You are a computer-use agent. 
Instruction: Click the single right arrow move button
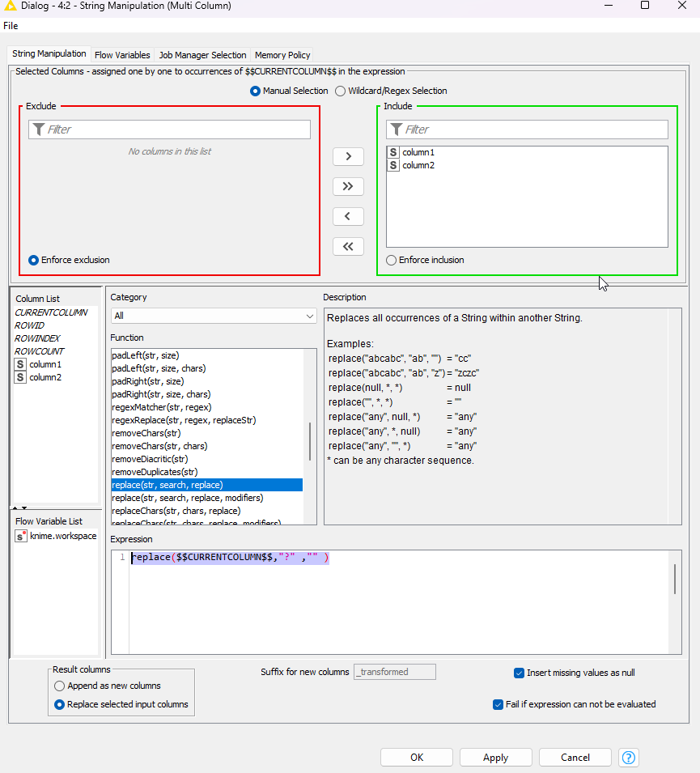pyautogui.click(x=348, y=156)
